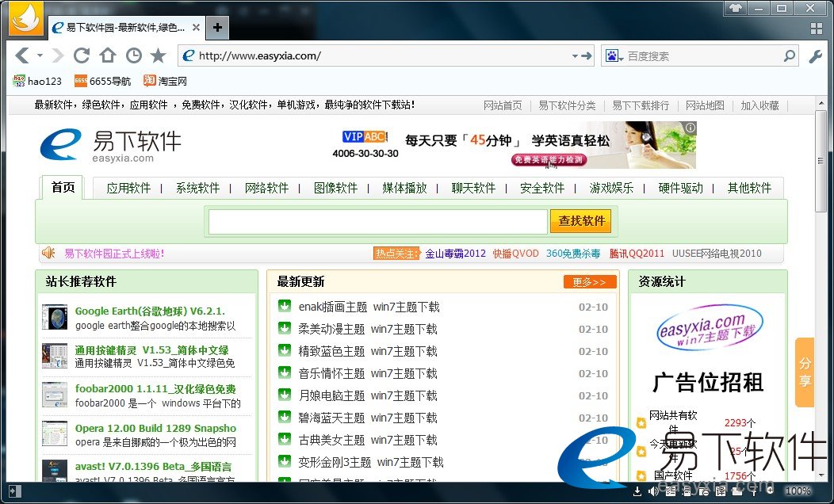Click the 查找软件 search button
This screenshot has height=504, width=834.
[581, 221]
